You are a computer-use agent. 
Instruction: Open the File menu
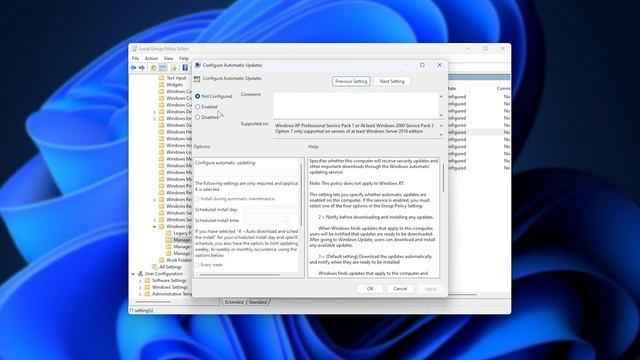pos(135,59)
